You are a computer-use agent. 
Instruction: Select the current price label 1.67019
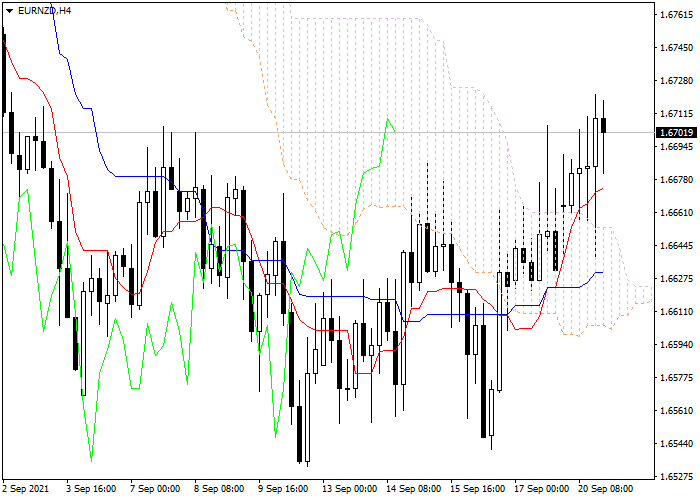tap(676, 133)
